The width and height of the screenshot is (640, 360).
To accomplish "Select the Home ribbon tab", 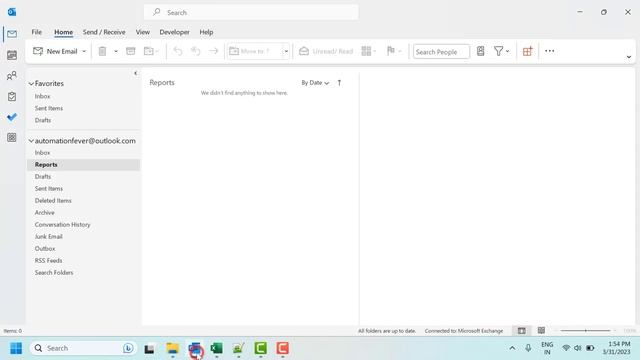I will [64, 32].
